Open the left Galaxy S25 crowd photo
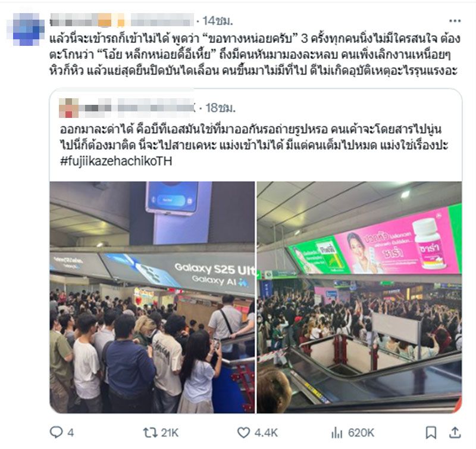476x449 pixels. pos(152,297)
